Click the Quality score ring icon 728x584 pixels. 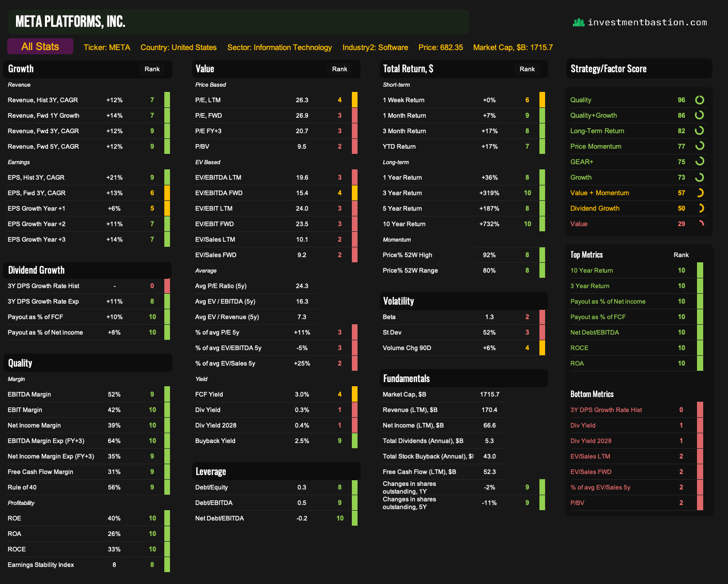point(700,100)
